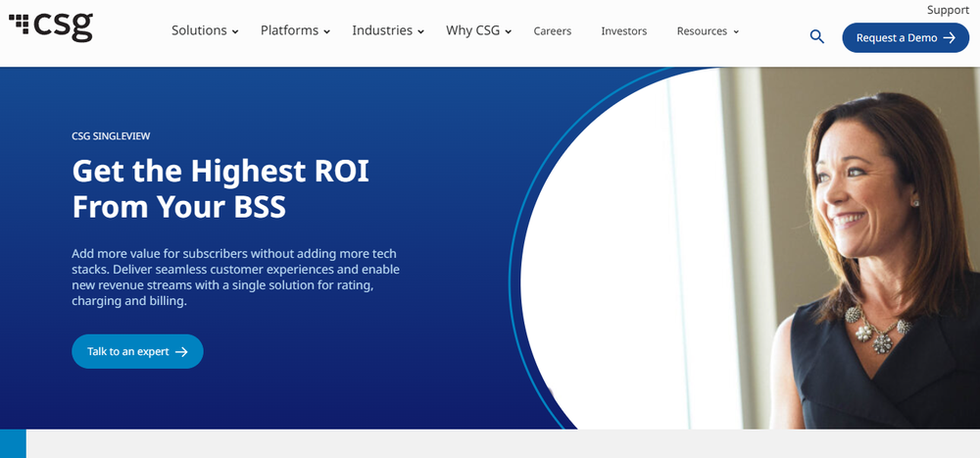Click the CSG logo

[51, 26]
